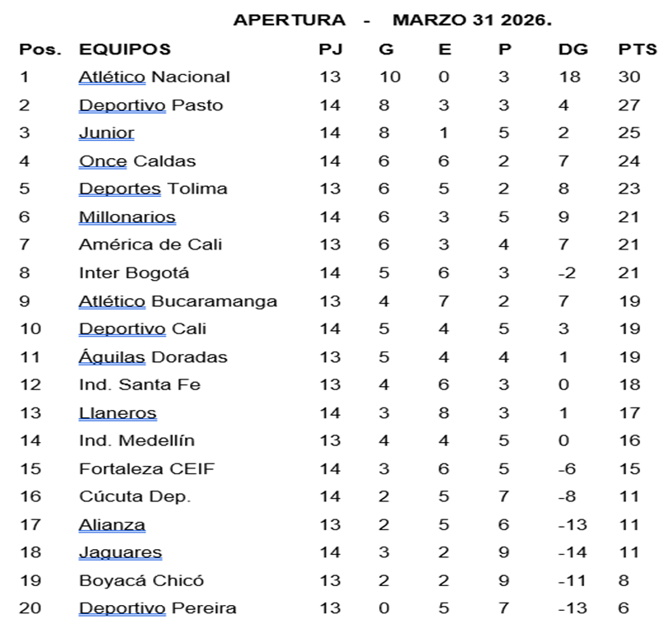Select the Alianza team name
Viewport: 672px width, 633px height.
tap(112, 525)
